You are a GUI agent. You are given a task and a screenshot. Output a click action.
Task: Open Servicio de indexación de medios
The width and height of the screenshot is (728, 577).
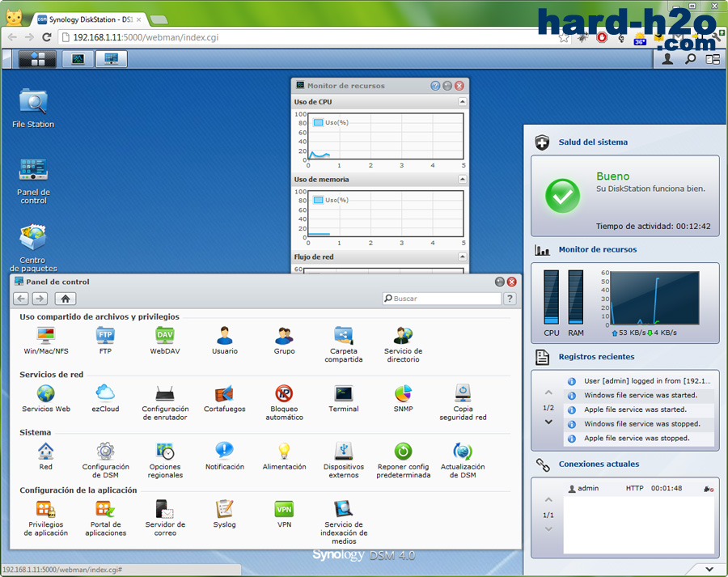pos(344,522)
